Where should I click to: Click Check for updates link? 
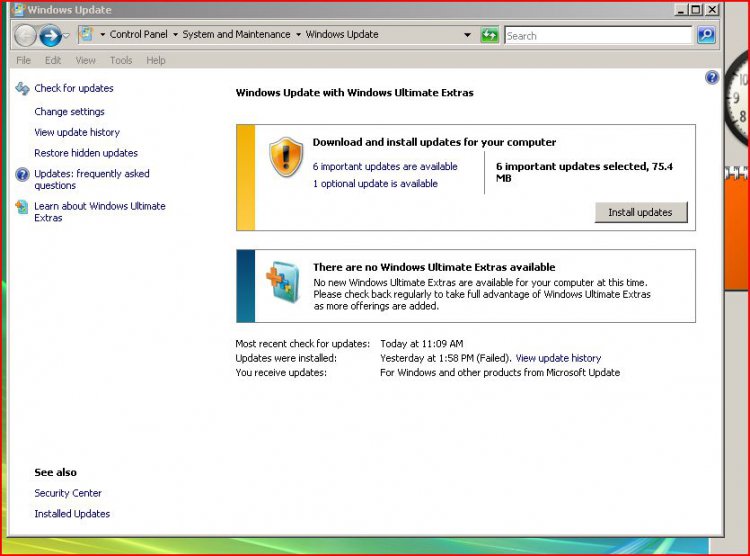74,88
